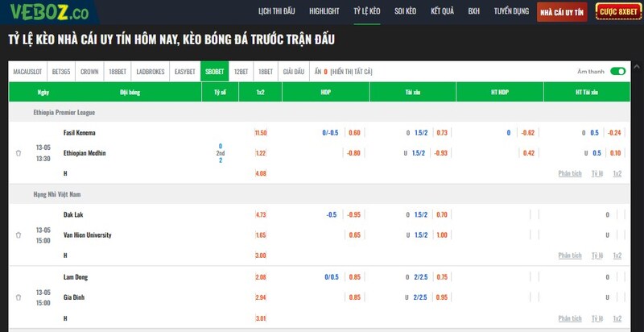Click the trash icon beside Van Hien University match
The image size is (644, 332).
(18, 235)
